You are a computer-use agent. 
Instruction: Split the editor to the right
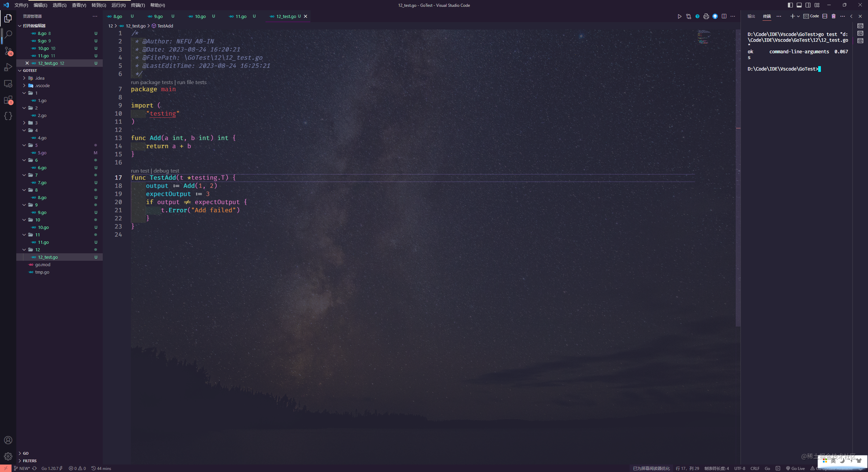[724, 16]
